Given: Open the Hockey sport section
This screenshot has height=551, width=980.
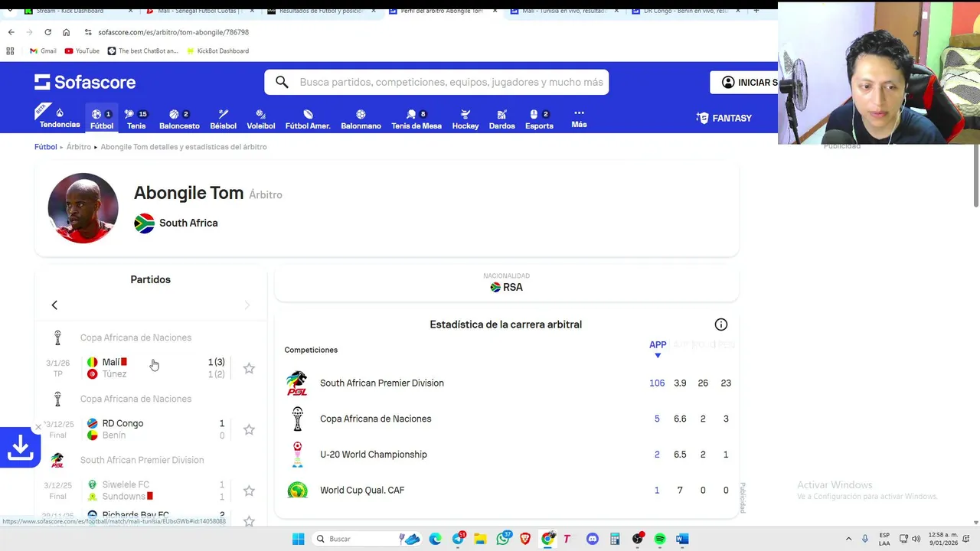Looking at the screenshot, I should tap(465, 119).
